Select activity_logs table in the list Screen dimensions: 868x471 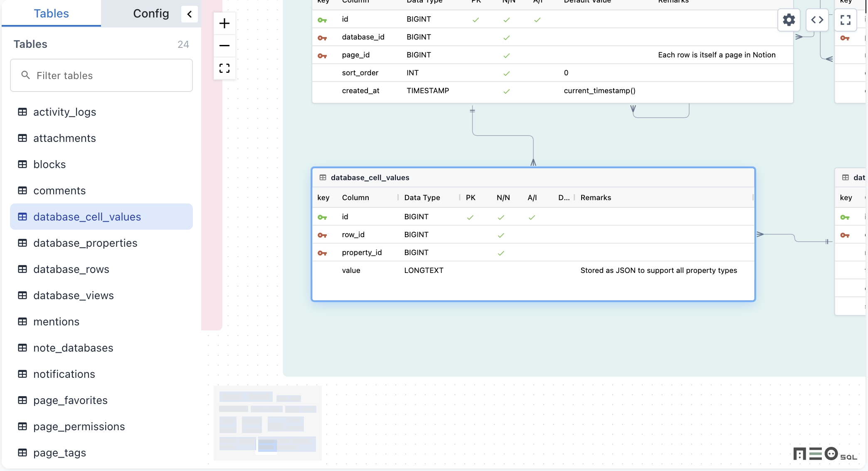click(101, 112)
